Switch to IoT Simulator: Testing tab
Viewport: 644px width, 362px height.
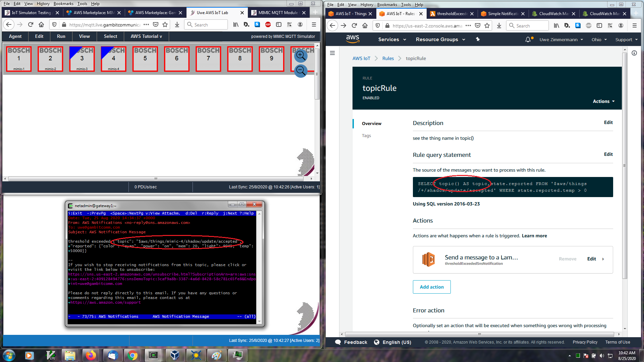point(32,13)
